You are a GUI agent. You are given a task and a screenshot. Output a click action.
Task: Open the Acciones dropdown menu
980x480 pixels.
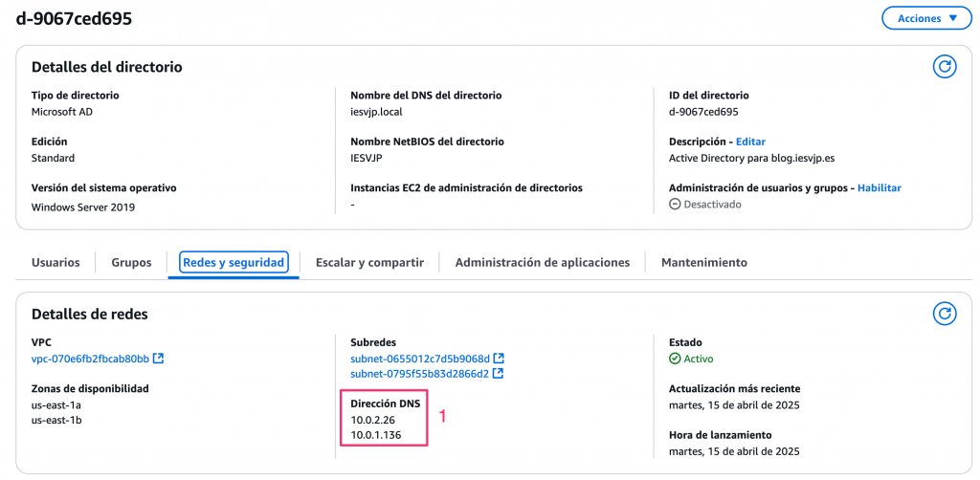926,19
